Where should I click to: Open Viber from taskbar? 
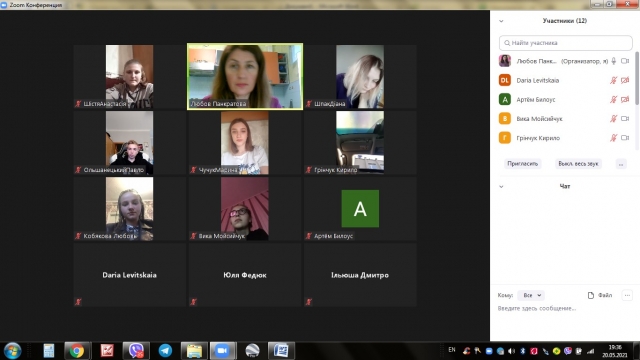point(136,351)
